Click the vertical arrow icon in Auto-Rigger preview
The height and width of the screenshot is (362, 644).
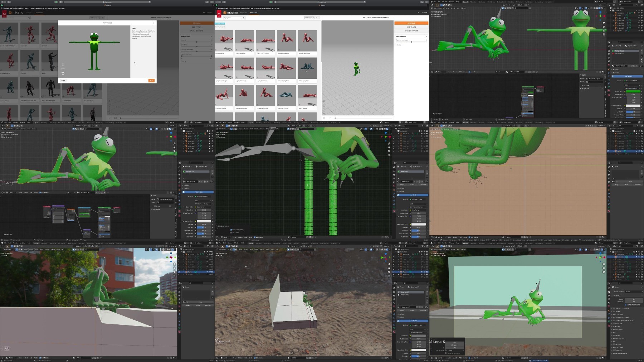coord(63,64)
